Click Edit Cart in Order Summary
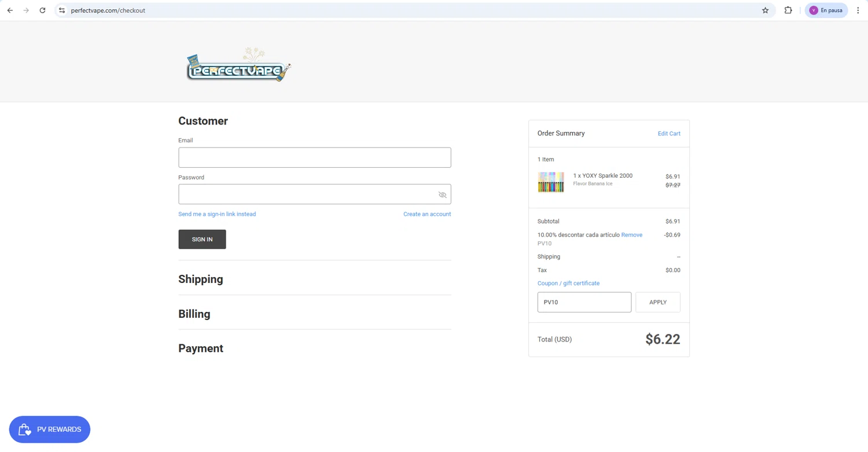Viewport: 868px width, 452px height. pyautogui.click(x=669, y=134)
